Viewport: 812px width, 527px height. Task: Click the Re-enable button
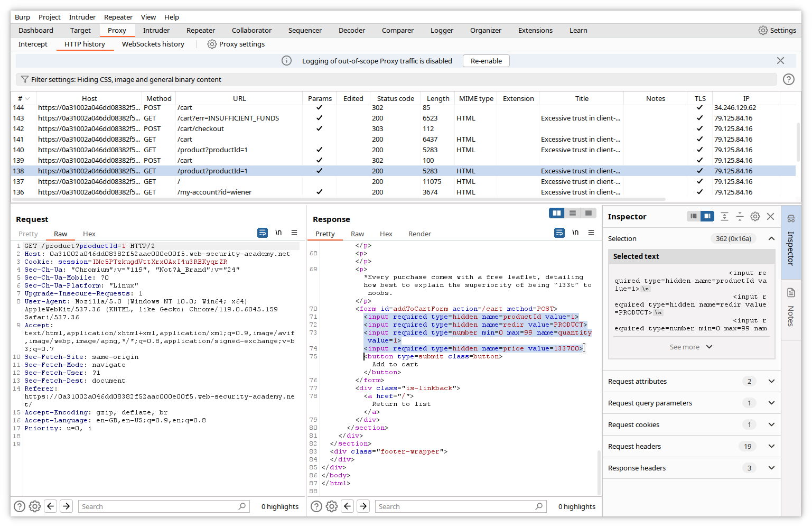coord(486,61)
